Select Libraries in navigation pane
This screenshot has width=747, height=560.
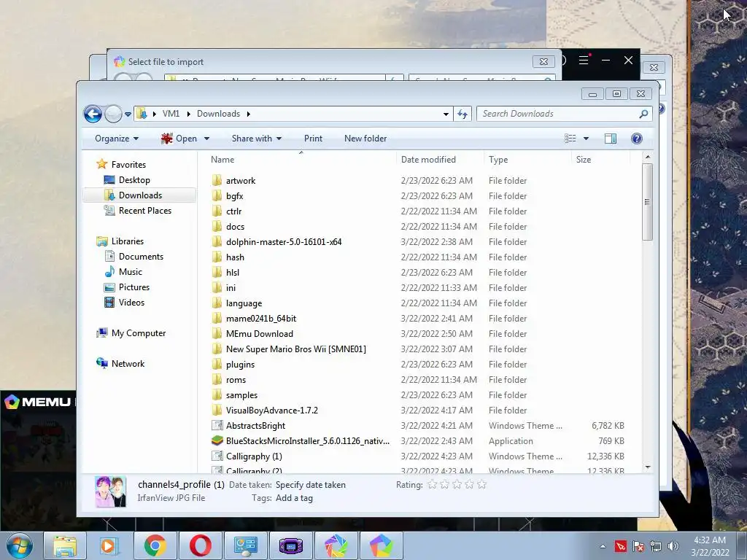(x=120, y=241)
